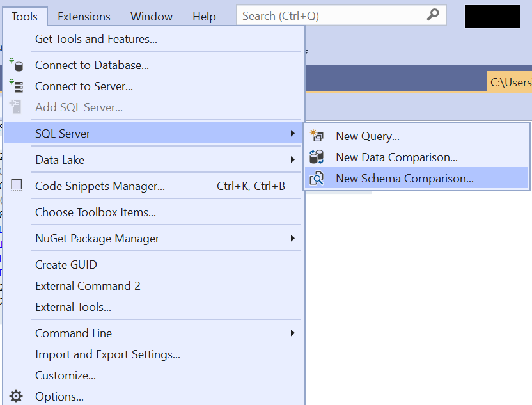532x405 pixels.
Task: Expand the SQL Server submenu arrow
Action: [x=293, y=134]
